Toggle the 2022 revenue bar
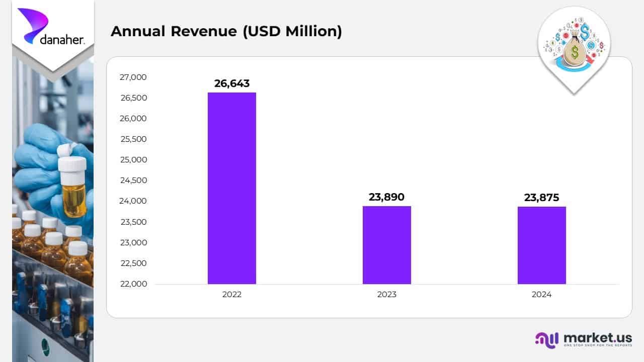 (x=231, y=189)
